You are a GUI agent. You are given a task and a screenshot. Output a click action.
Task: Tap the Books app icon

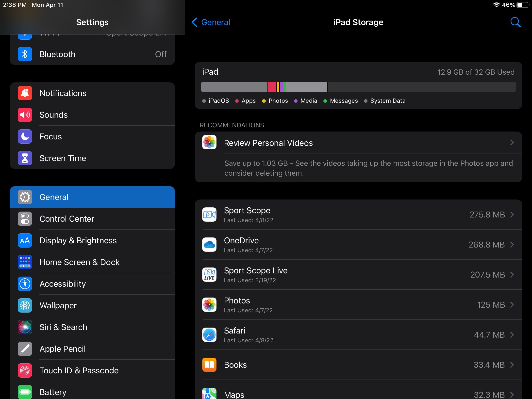209,365
